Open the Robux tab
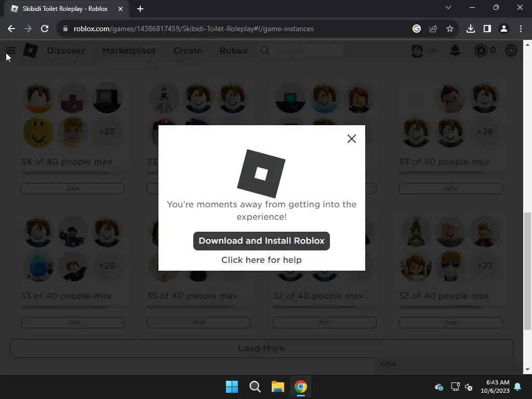Screen dimensions: 532x399 [x=233, y=50]
